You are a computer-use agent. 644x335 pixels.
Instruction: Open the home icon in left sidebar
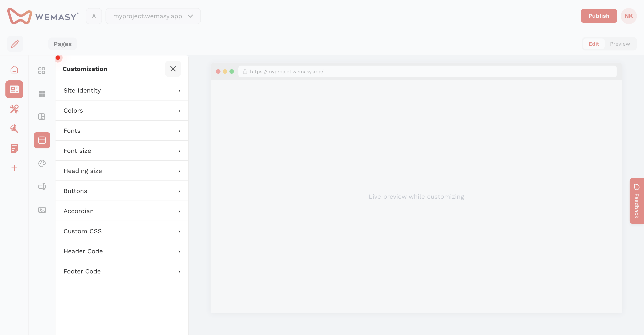(x=14, y=70)
